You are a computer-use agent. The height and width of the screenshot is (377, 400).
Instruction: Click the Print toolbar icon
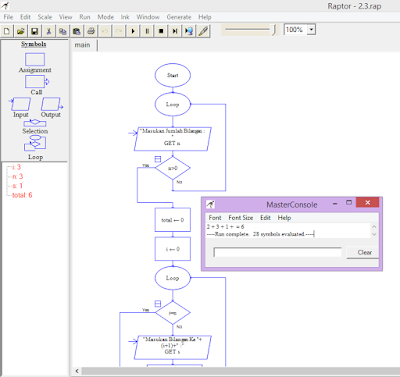[91, 31]
